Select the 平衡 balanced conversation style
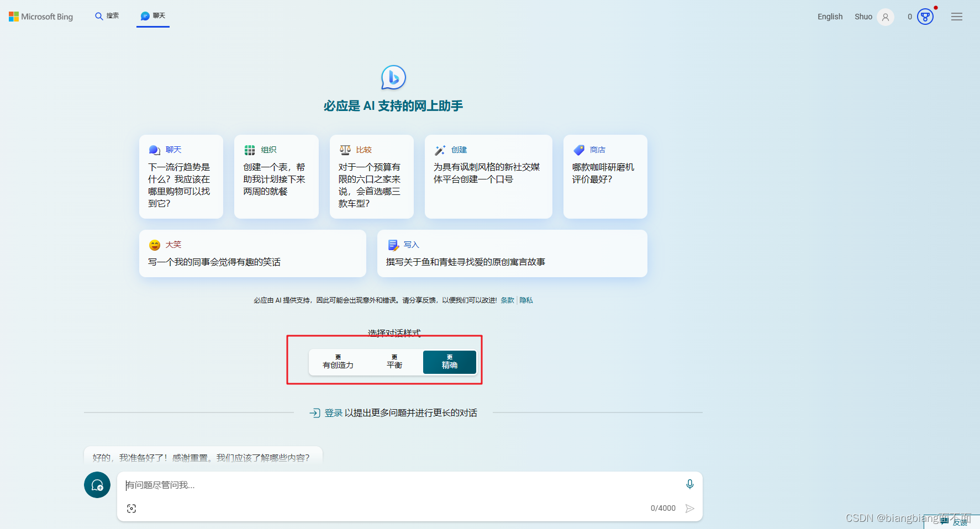This screenshot has width=980, height=529. (x=394, y=362)
